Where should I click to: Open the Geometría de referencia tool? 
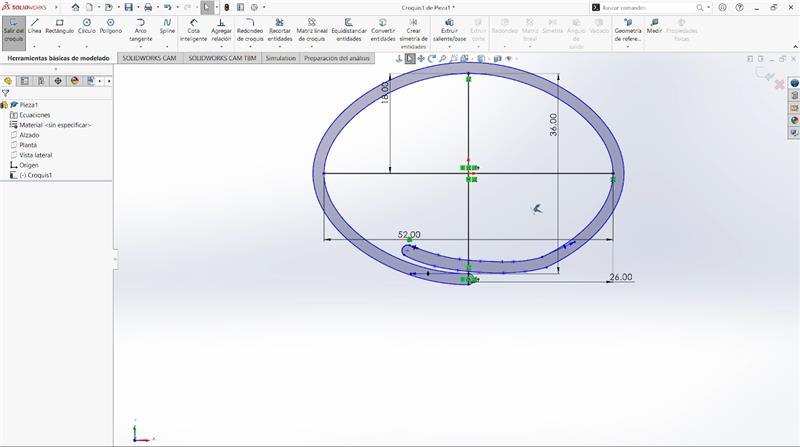tap(628, 30)
